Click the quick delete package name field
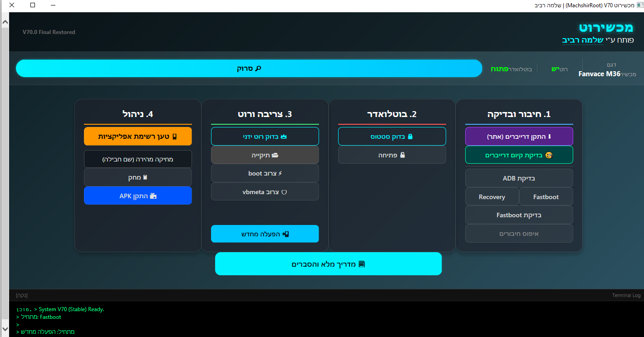Viewport: 644px width, 337px height. click(x=138, y=159)
